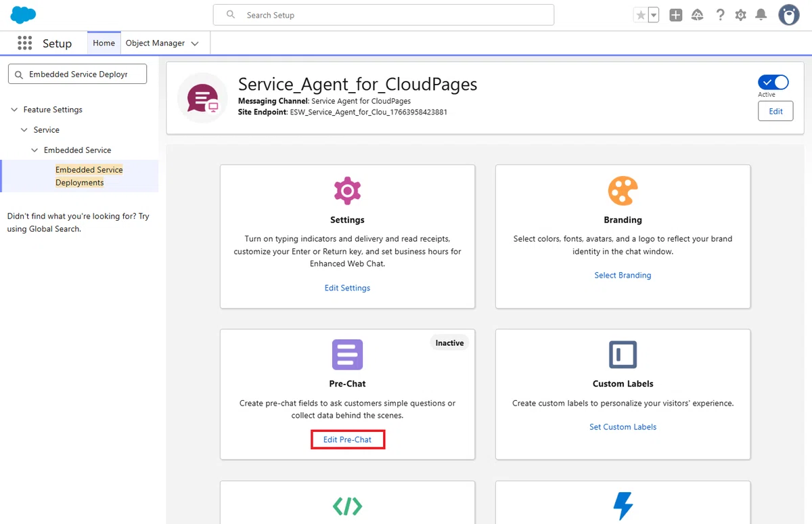
Task: Click the Inactive badge on Pre-Chat
Action: point(449,343)
